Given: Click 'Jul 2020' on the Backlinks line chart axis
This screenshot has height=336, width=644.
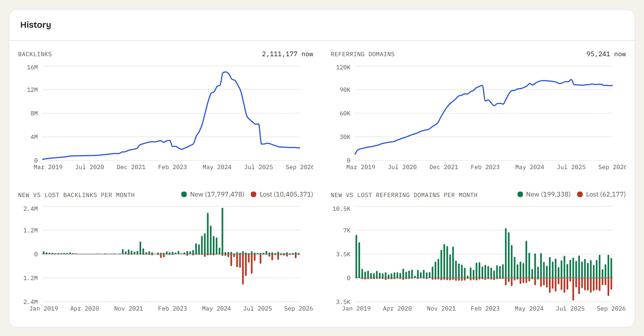Looking at the screenshot, I should pos(90,167).
